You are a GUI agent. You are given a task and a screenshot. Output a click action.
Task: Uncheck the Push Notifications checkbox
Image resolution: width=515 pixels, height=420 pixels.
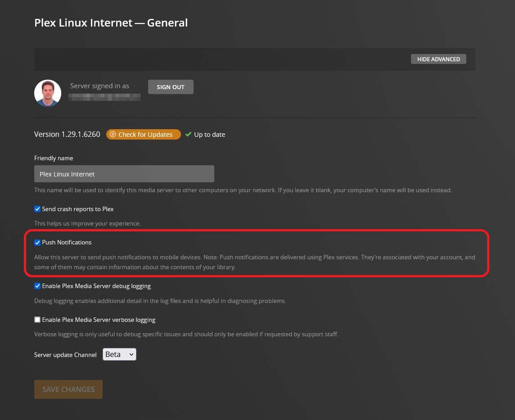(37, 242)
